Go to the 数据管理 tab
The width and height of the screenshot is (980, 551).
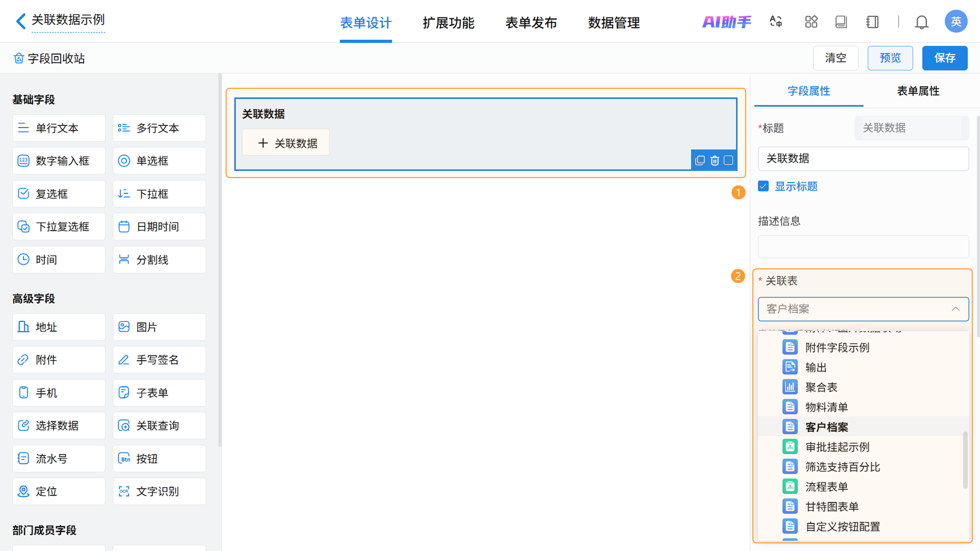click(614, 23)
